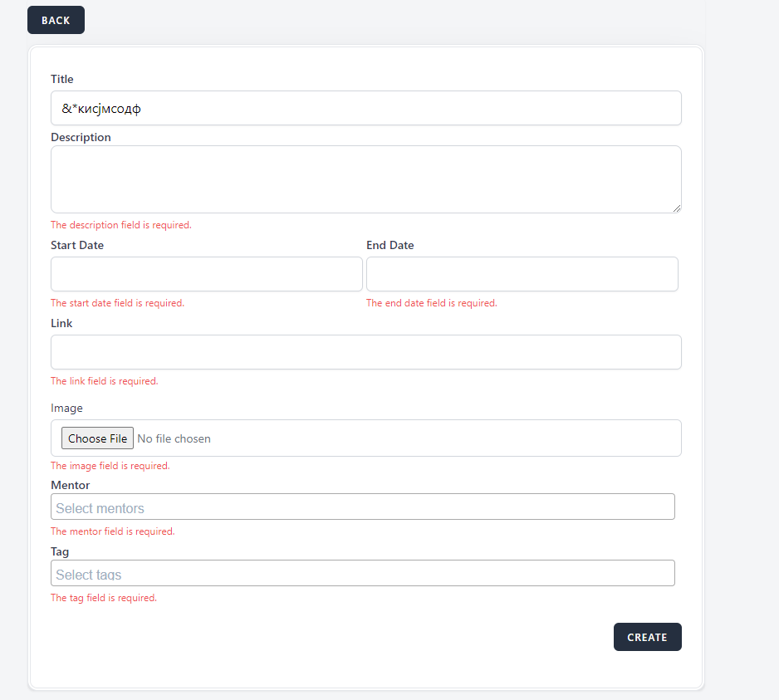This screenshot has height=700, width=779.
Task: Click inside the Description text area
Action: pos(365,179)
